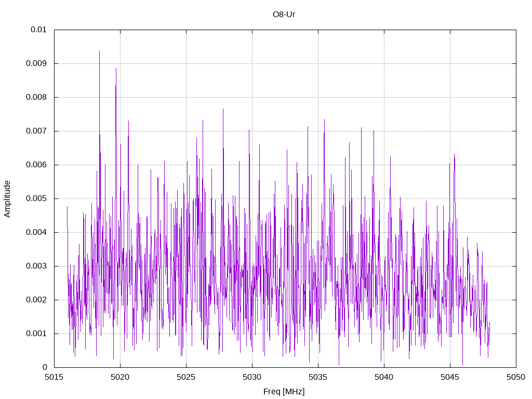Viewport: 532px width, 399px height.
Task: Click the plot title O8-Ur
Action: 284,14
